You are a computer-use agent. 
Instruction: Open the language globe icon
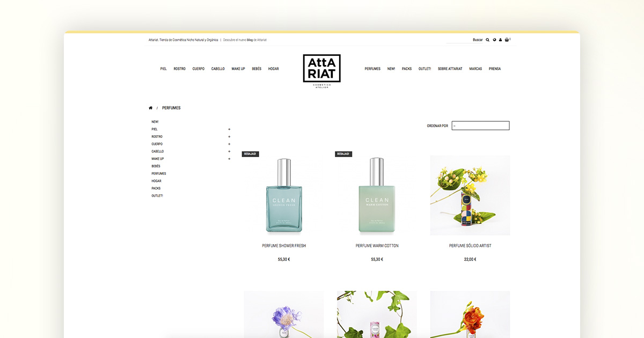click(494, 40)
